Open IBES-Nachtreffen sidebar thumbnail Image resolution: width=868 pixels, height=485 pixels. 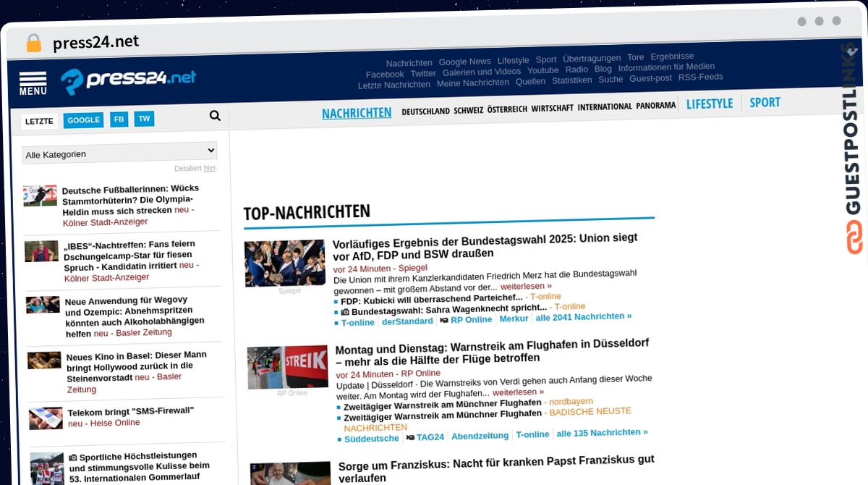[41, 251]
